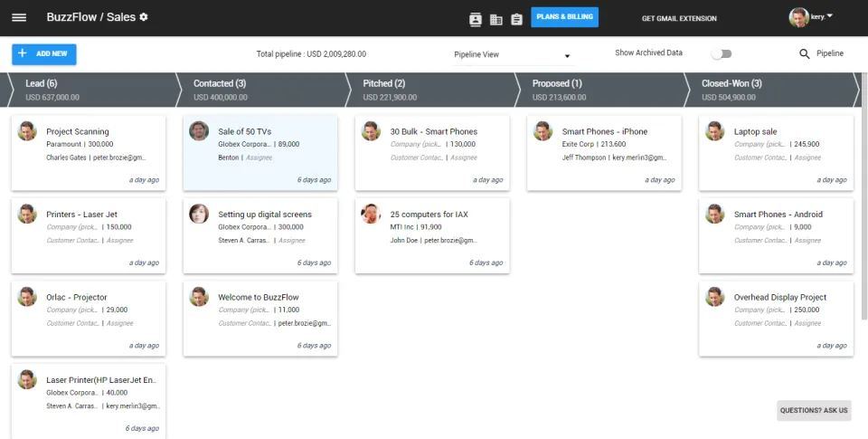Click Jeff Thompson contact name
This screenshot has height=439, width=868.
(583, 157)
